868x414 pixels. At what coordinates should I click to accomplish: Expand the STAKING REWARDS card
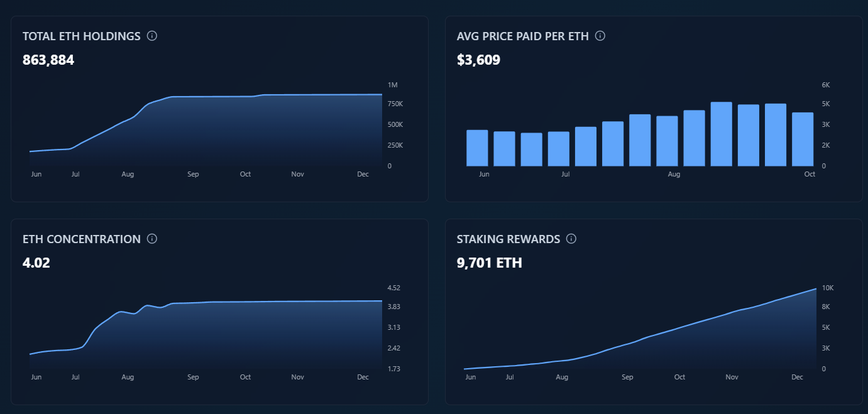[654, 311]
